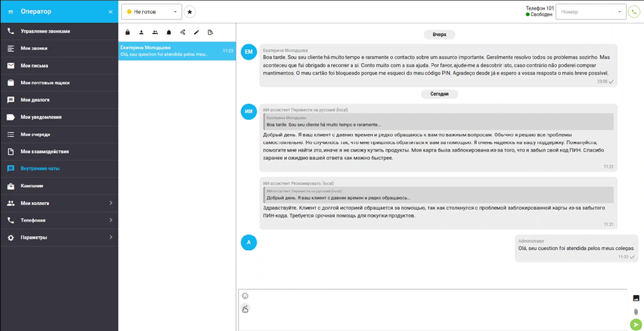The width and height of the screenshot is (644, 331).
Task: Open Мои письма in sidebar
Action: 59,66
